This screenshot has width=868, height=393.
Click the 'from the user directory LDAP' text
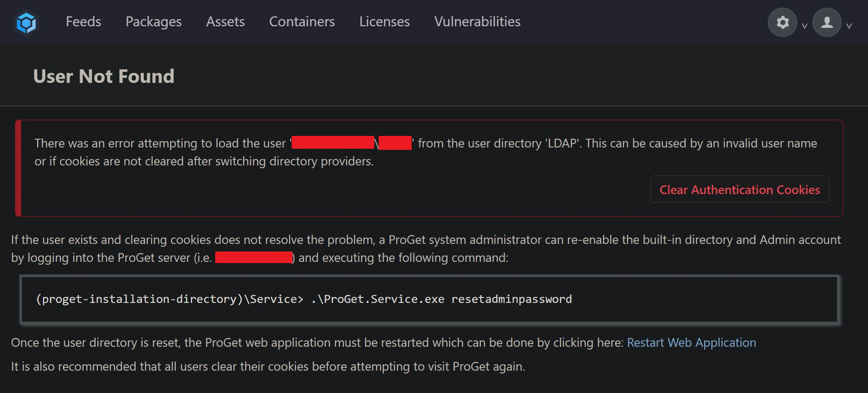499,143
